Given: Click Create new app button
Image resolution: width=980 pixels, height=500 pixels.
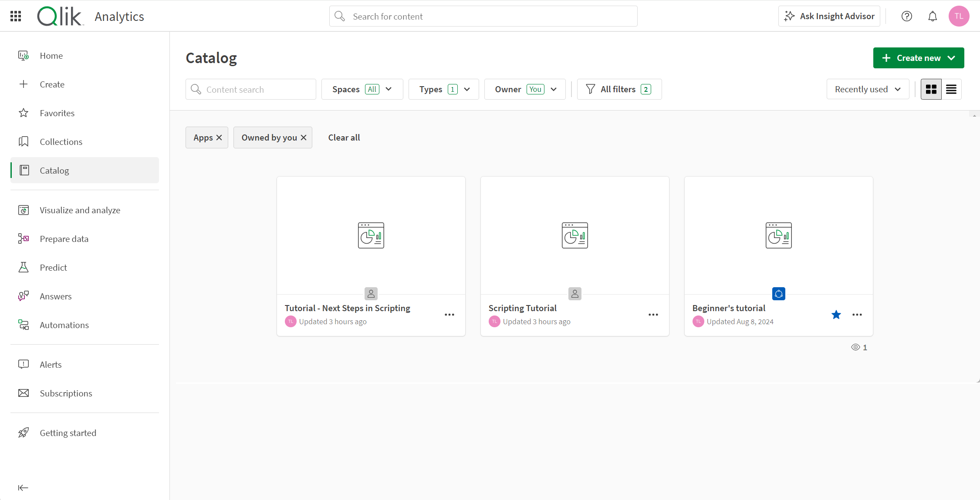Looking at the screenshot, I should pyautogui.click(x=919, y=58).
